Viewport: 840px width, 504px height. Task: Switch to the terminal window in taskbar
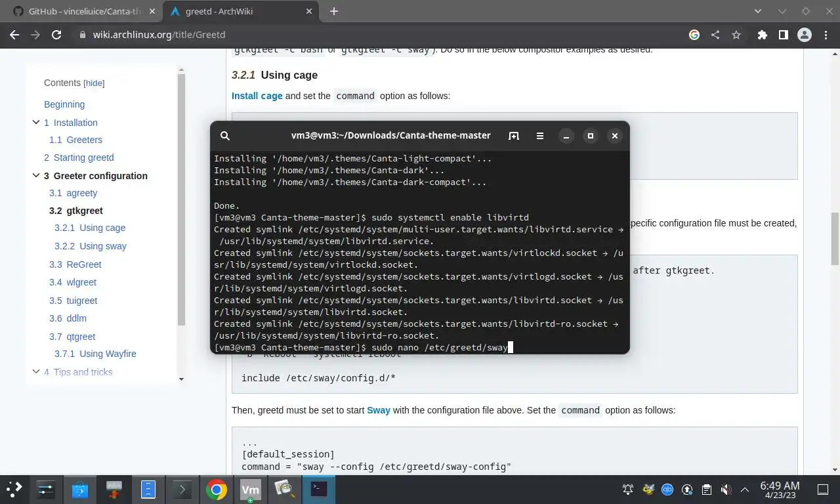pyautogui.click(x=319, y=489)
